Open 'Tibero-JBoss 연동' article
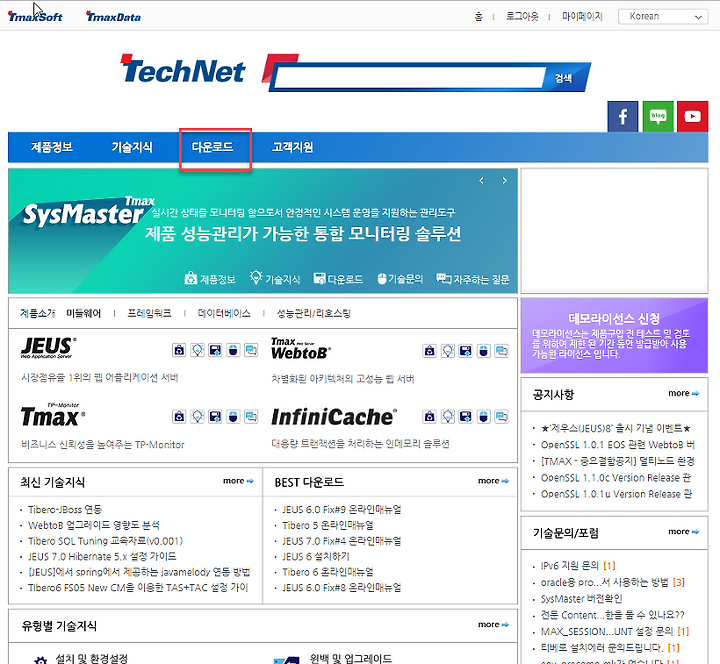Screen dimensions: 720x664 [x=65, y=509]
